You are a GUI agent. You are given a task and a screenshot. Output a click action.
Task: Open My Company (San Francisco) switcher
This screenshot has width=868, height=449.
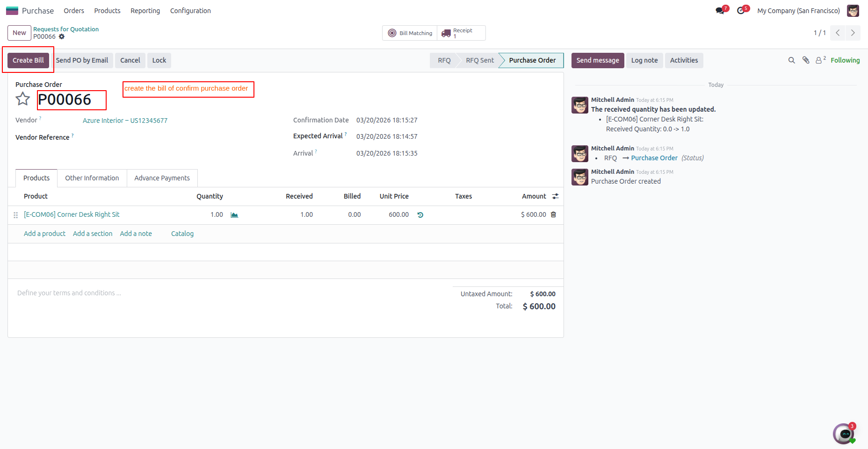pyautogui.click(x=798, y=11)
